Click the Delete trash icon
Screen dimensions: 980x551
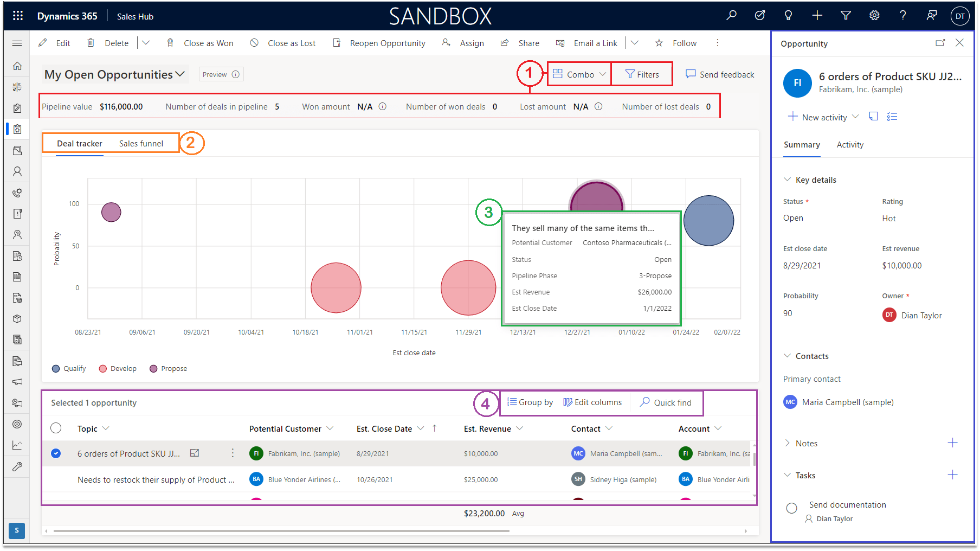click(91, 43)
